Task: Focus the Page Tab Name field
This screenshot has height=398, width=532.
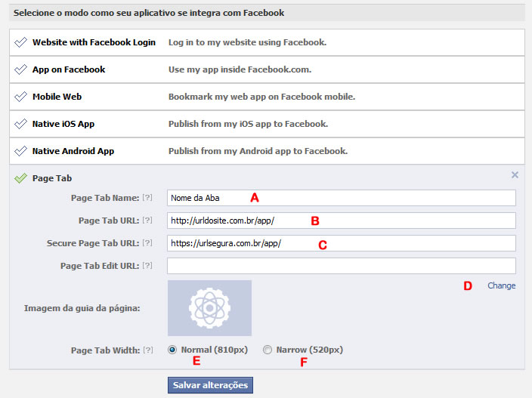Action: tap(342, 198)
